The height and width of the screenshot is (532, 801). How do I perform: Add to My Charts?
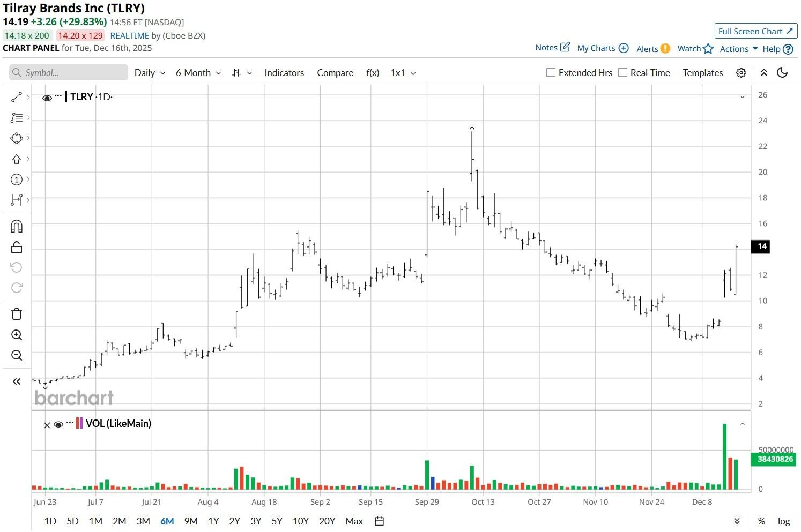click(x=624, y=48)
